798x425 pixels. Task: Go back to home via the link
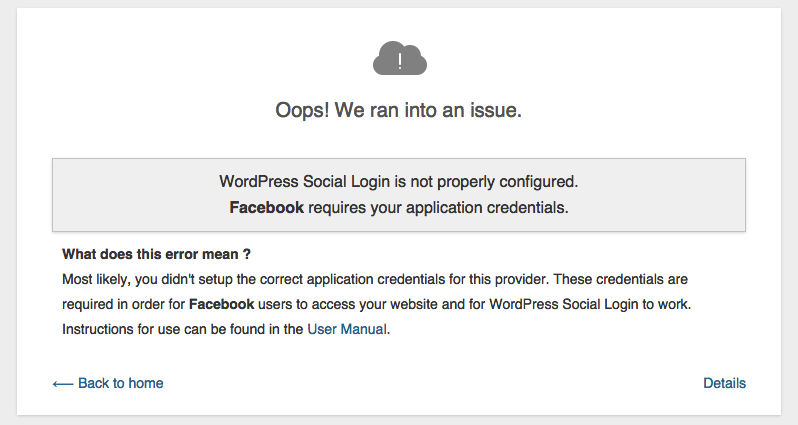click(x=120, y=383)
